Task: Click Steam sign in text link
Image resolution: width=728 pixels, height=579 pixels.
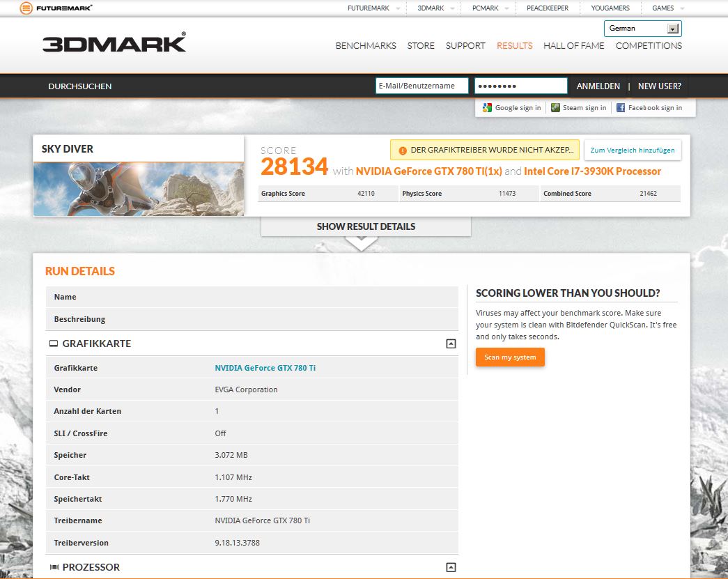Action: click(584, 108)
